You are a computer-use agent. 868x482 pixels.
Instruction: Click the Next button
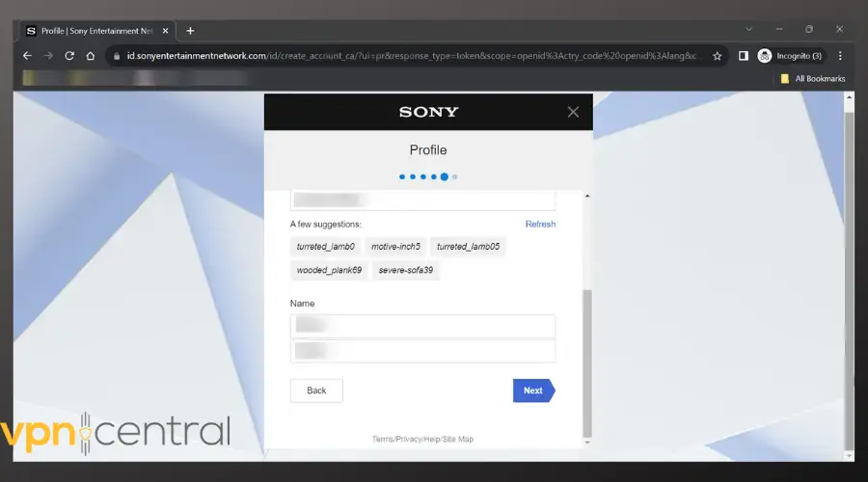(x=533, y=390)
